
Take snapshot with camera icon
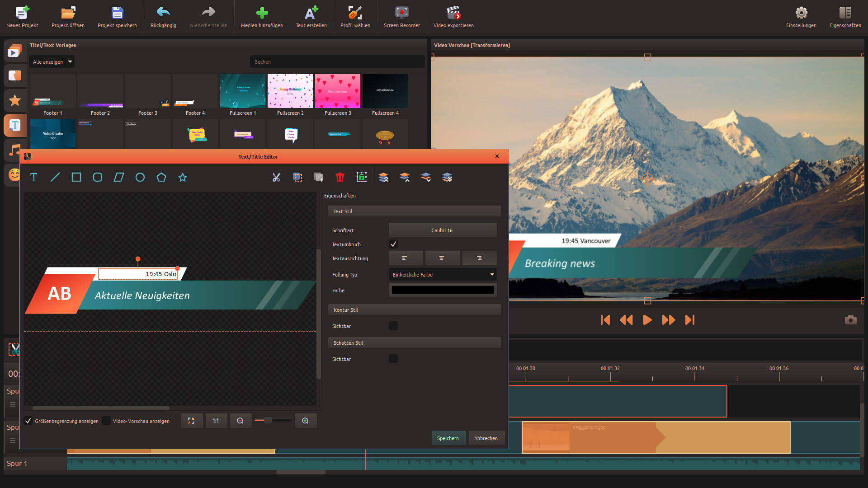coord(850,320)
